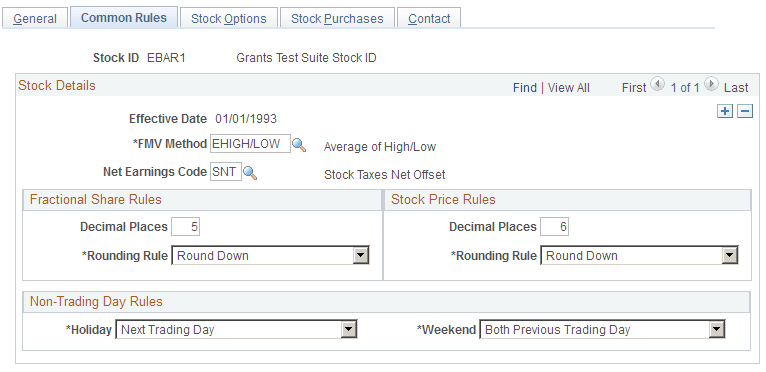Screen dimensions: 766x372
Task: Edit Stock Price Decimal Places field
Action: tap(554, 227)
